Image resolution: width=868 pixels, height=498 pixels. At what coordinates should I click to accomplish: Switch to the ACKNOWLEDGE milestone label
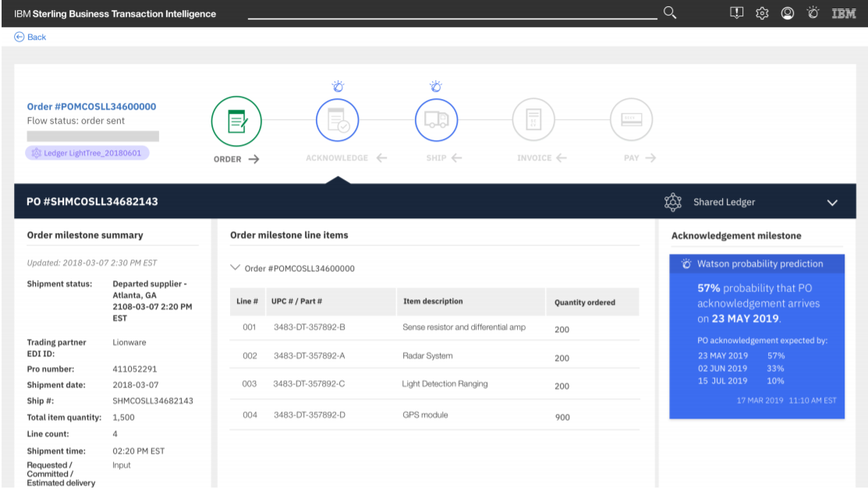tap(337, 158)
